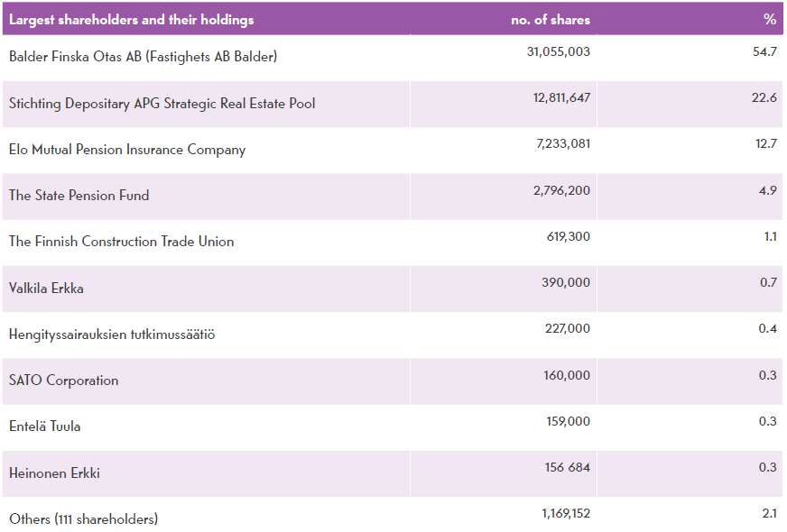Select the 'SATO Corporation' shareholder name
Image resolution: width=787 pixels, height=532 pixels.
(x=64, y=381)
